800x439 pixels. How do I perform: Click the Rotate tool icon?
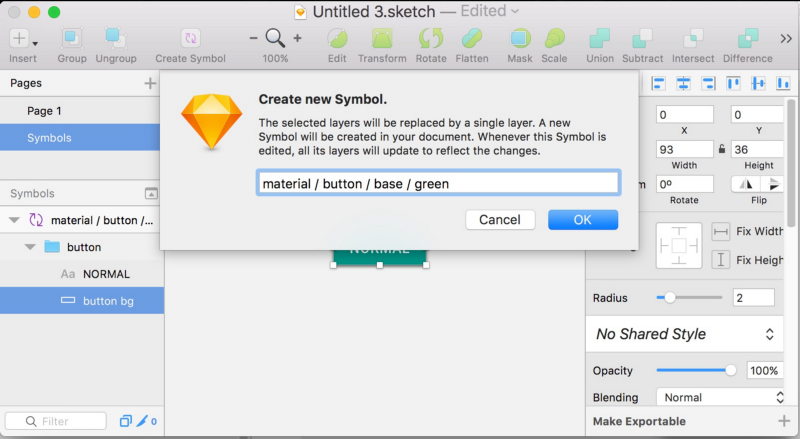click(x=431, y=39)
